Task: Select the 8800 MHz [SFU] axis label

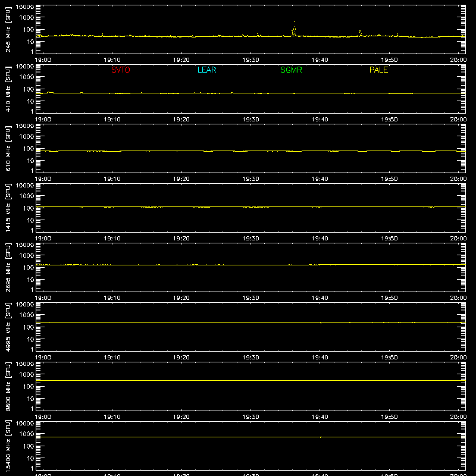Action: pyautogui.click(x=8, y=386)
